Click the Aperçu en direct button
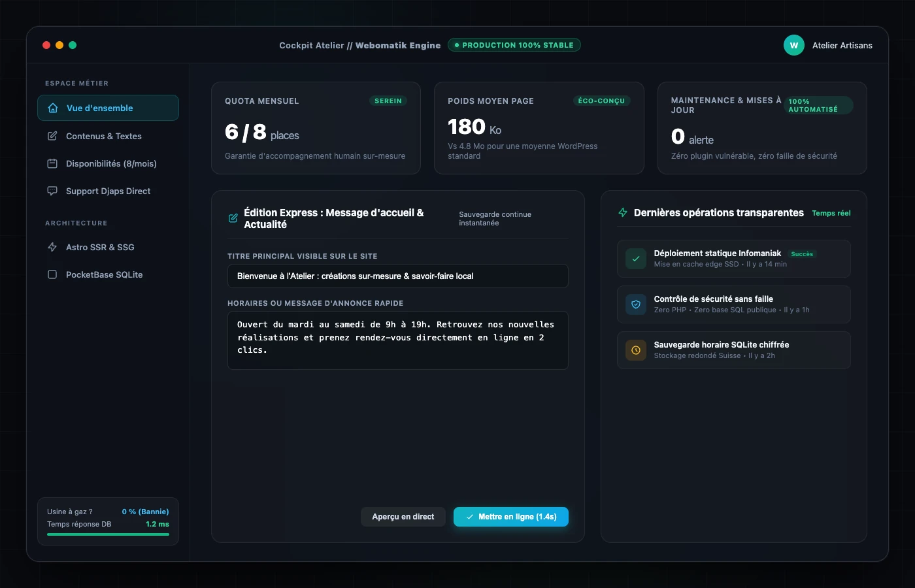The height and width of the screenshot is (588, 915). (x=403, y=517)
